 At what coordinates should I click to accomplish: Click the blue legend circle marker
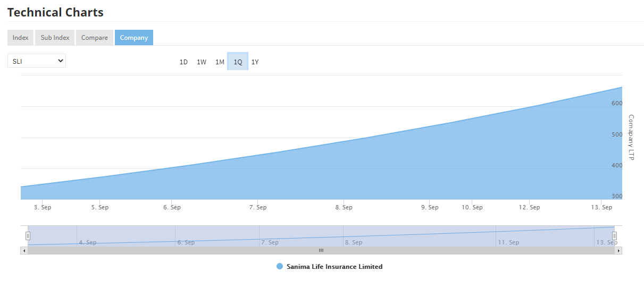[x=280, y=267]
